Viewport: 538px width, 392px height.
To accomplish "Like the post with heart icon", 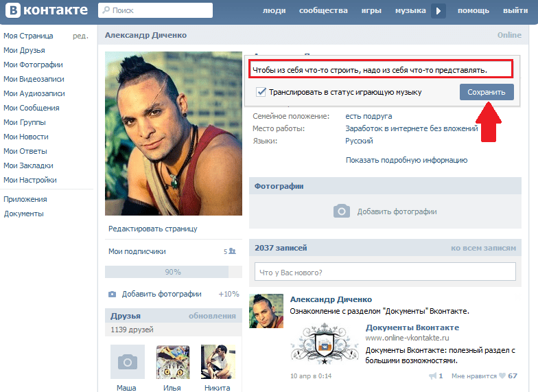I will (x=502, y=376).
